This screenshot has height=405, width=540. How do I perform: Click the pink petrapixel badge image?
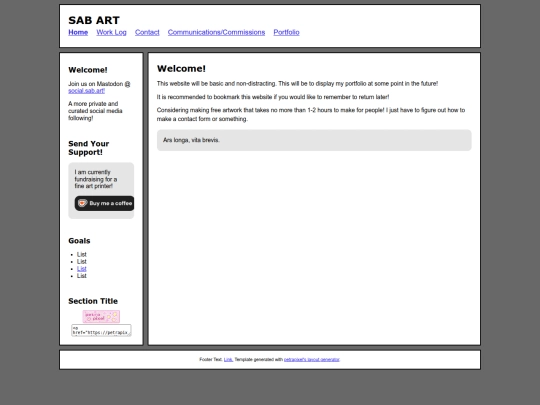pyautogui.click(x=101, y=316)
